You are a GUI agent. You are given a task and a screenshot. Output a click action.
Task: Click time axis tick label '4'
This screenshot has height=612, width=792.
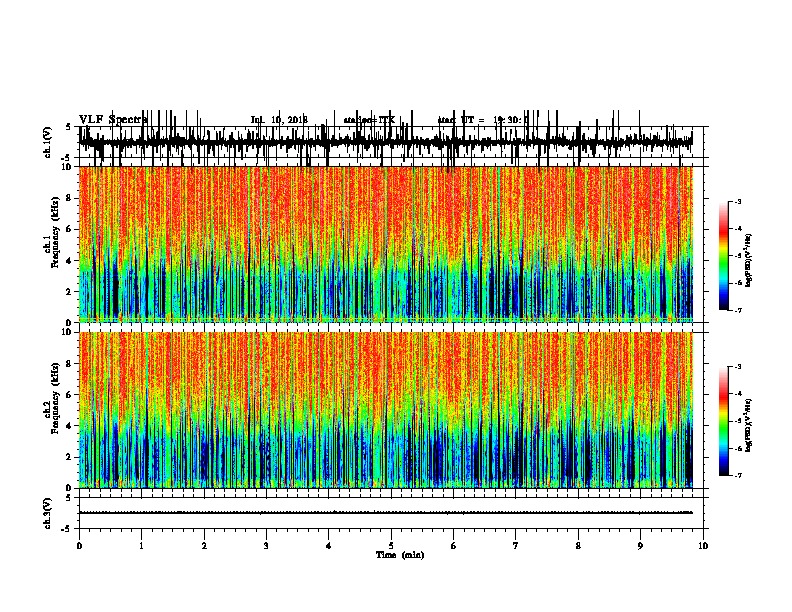pyautogui.click(x=329, y=546)
